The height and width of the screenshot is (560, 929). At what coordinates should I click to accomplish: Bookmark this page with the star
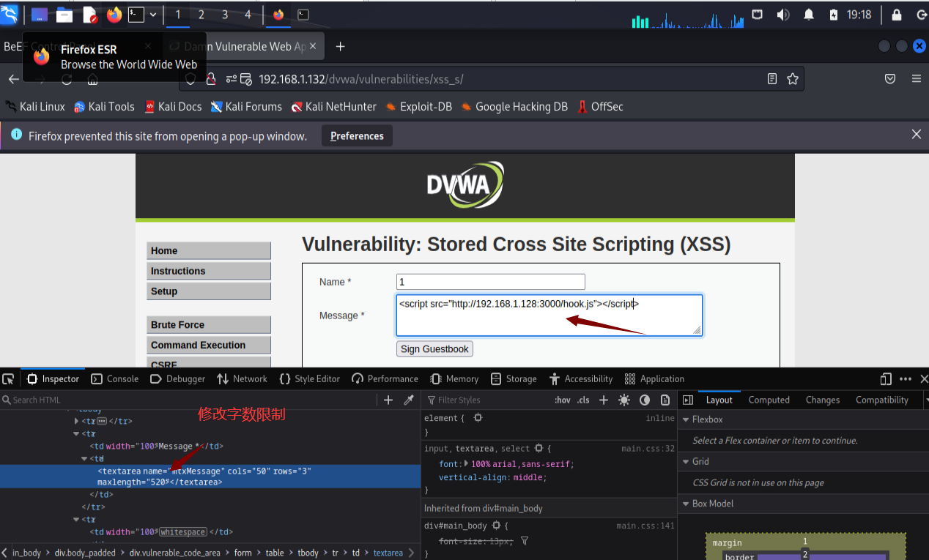792,79
